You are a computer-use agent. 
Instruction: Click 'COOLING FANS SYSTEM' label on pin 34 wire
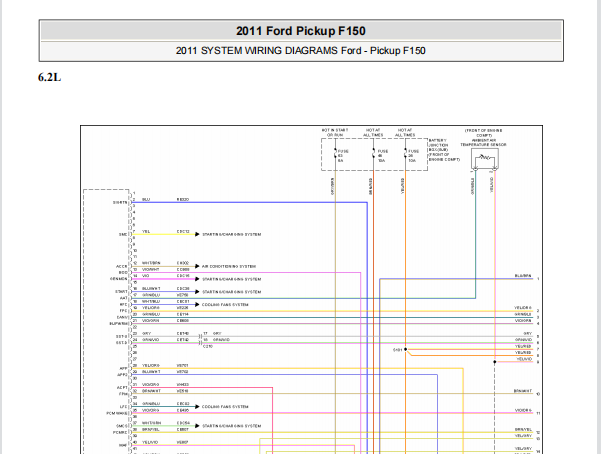point(225,406)
